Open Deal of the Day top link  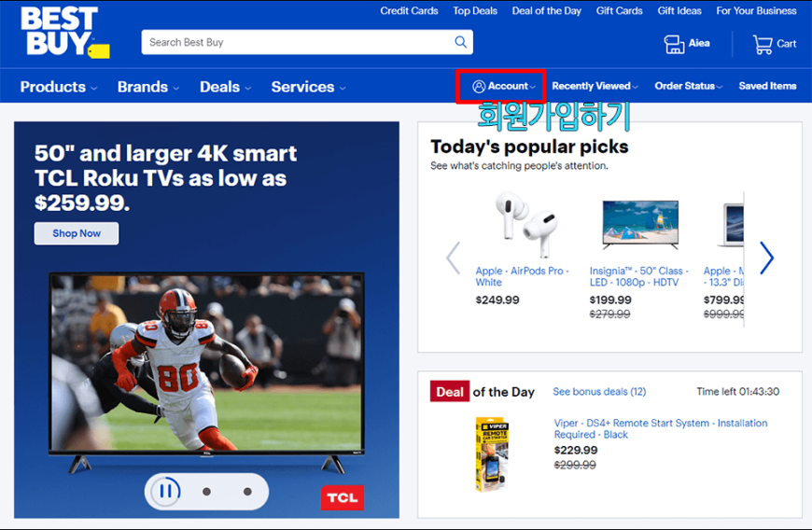click(x=547, y=11)
